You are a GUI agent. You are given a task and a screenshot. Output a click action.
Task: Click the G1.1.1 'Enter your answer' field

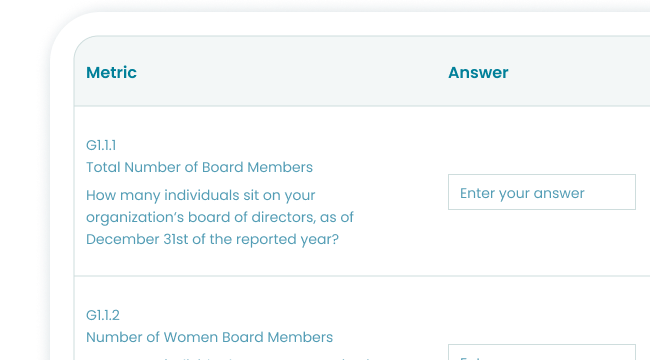click(x=541, y=192)
